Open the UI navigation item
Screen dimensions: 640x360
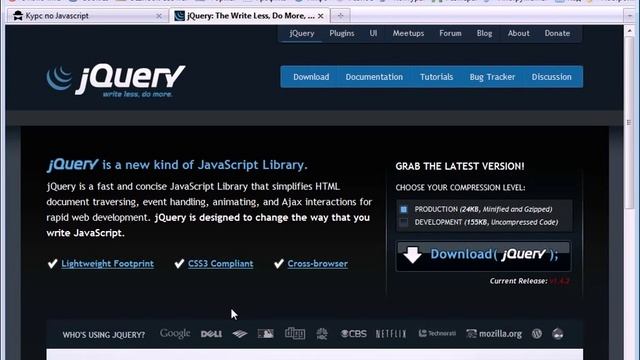click(x=373, y=33)
